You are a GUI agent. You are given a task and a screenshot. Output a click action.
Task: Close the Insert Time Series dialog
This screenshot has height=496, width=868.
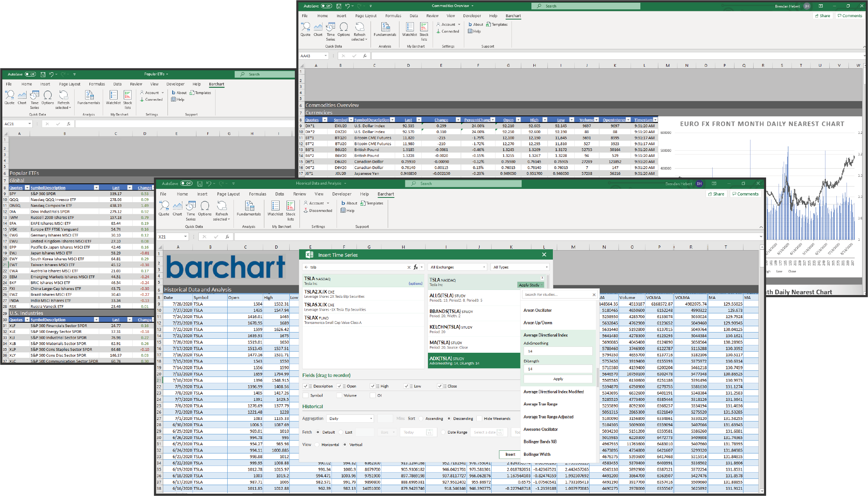click(544, 255)
